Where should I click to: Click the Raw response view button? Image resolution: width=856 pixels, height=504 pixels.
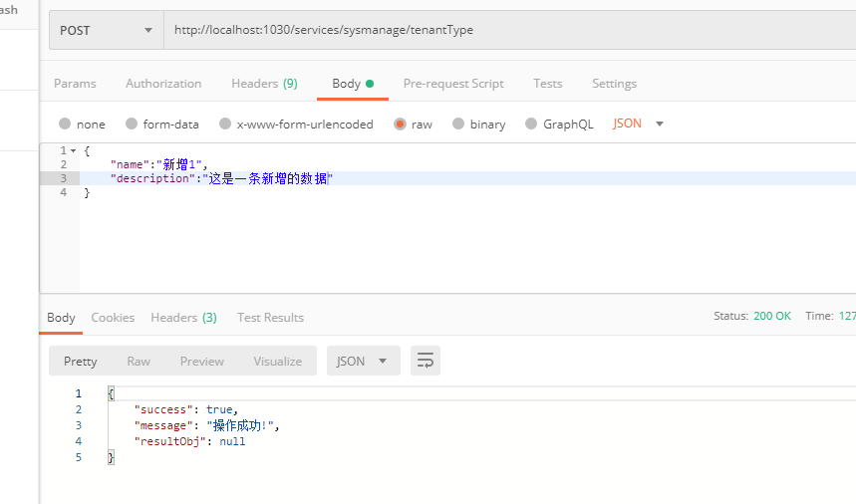pyautogui.click(x=139, y=361)
